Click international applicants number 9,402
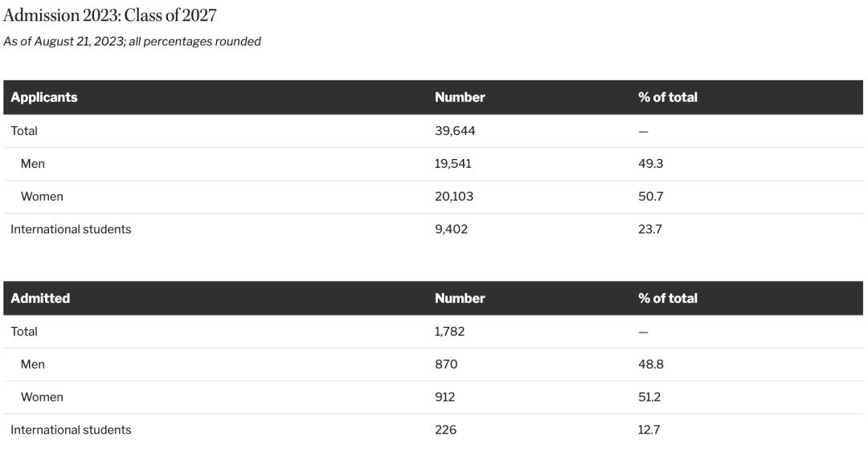This screenshot has height=461, width=868. [451, 229]
